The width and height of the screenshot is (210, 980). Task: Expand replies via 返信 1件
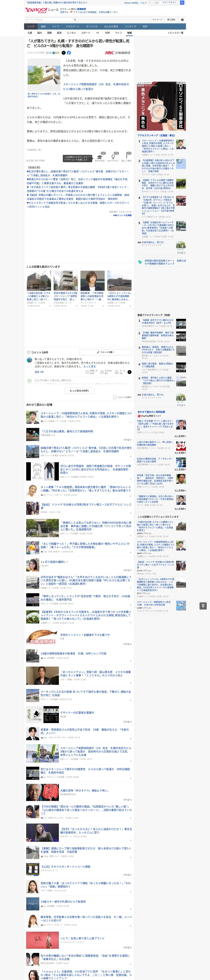(x=39, y=372)
